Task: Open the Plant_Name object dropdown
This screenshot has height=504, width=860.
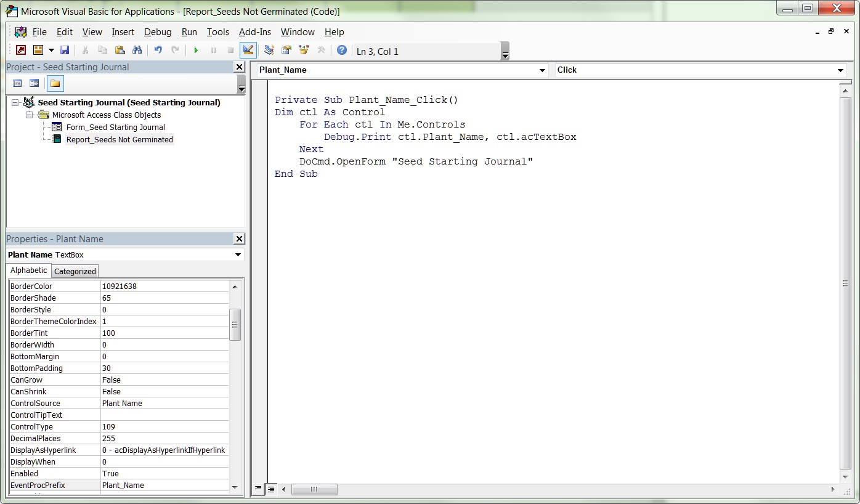Action: [542, 70]
